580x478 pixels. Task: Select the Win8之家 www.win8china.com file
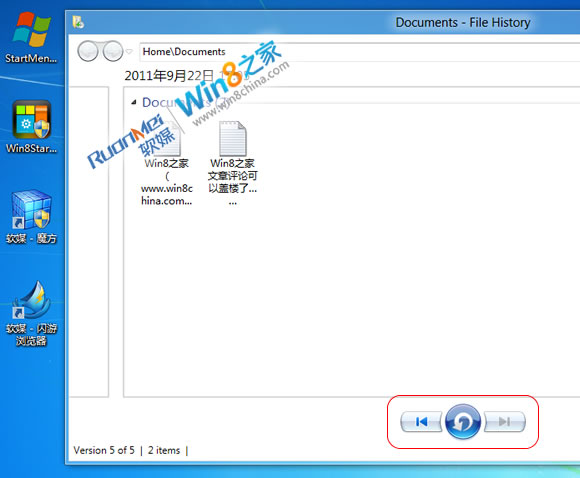pos(167,164)
